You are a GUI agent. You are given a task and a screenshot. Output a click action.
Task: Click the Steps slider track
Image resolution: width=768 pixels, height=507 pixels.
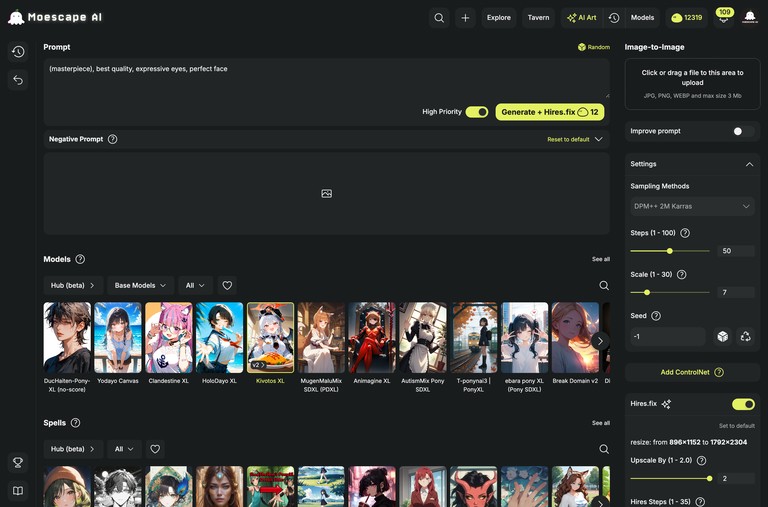670,251
